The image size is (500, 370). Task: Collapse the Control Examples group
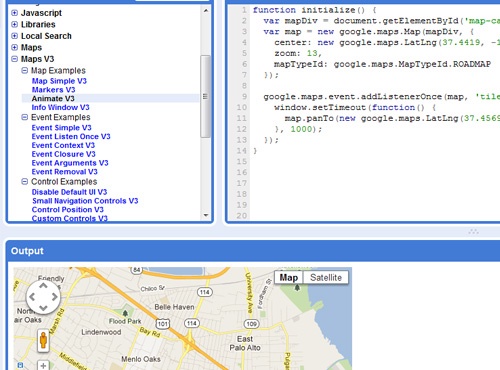tap(25, 181)
